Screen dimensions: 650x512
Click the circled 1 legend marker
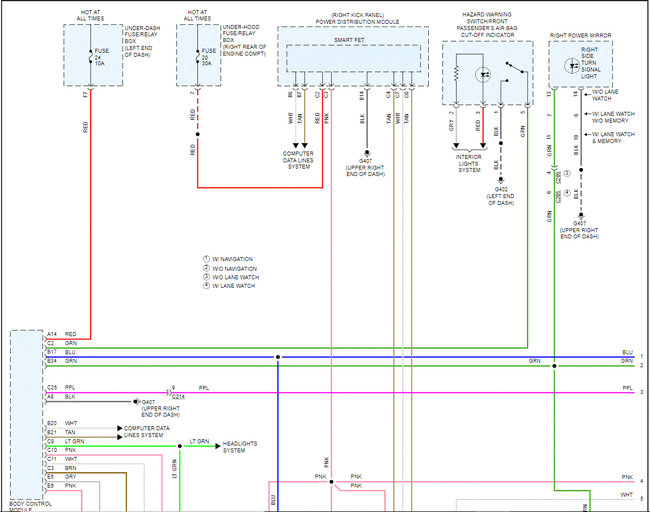206,259
